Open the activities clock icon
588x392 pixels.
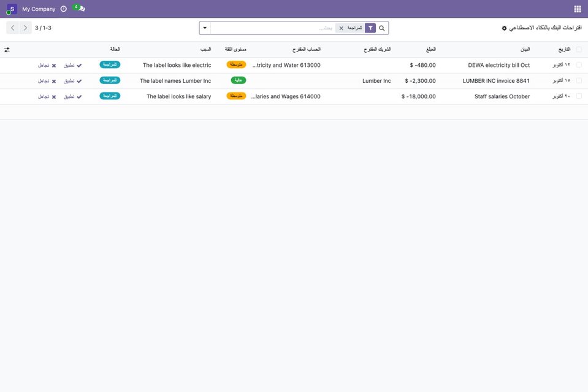pos(63,9)
